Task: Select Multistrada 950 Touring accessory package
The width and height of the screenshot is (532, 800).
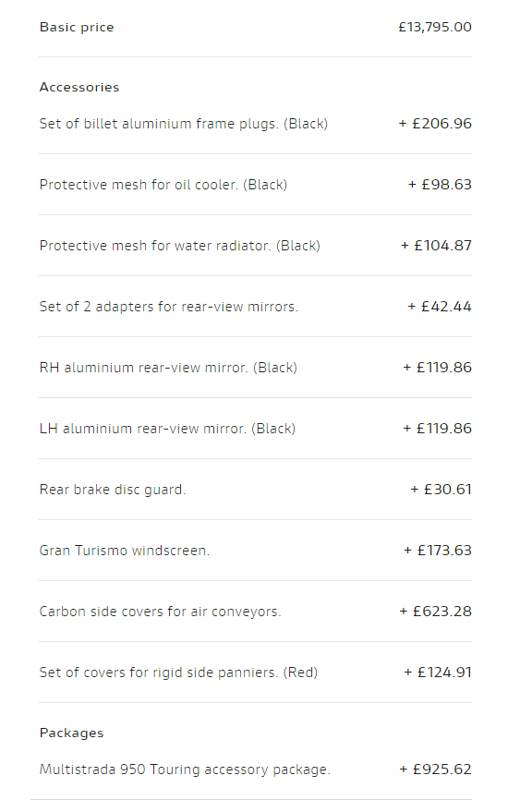Action: tap(185, 770)
